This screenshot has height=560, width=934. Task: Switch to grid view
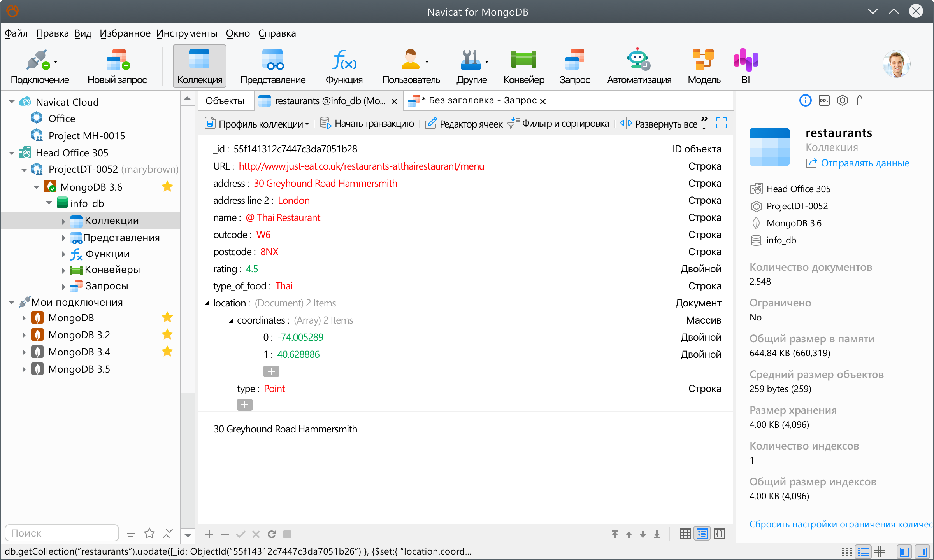686,534
